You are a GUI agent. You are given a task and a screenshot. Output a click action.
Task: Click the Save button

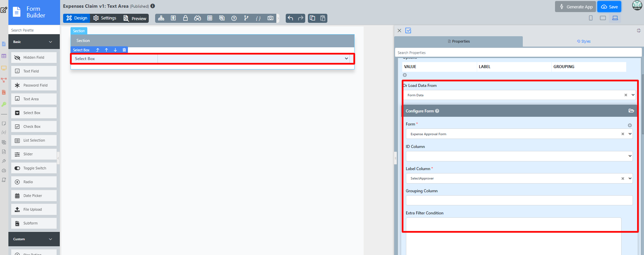[x=609, y=7]
